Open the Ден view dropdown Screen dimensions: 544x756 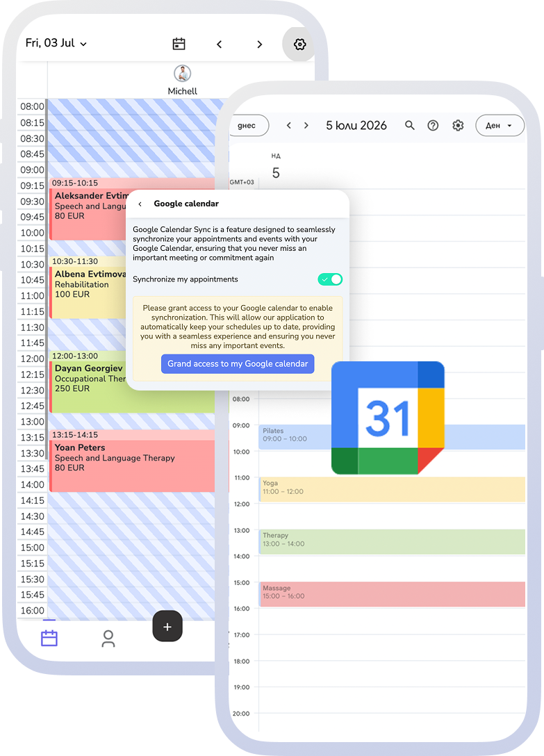click(x=500, y=125)
